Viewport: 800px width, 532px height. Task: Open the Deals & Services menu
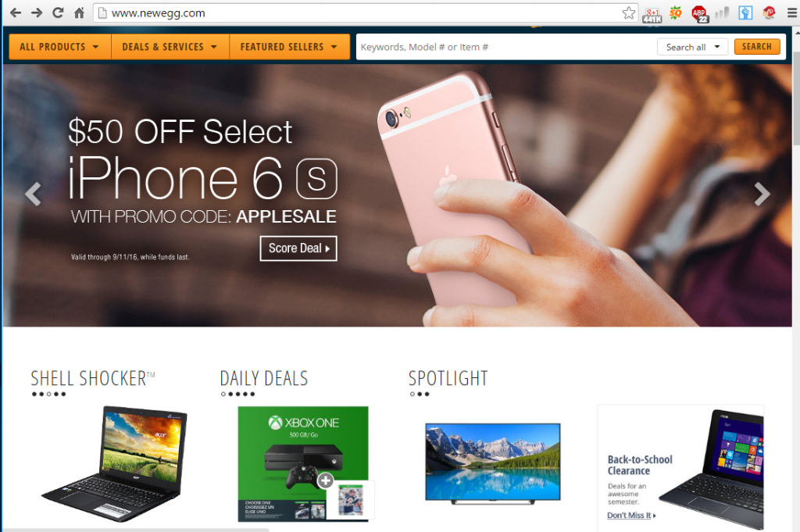170,47
